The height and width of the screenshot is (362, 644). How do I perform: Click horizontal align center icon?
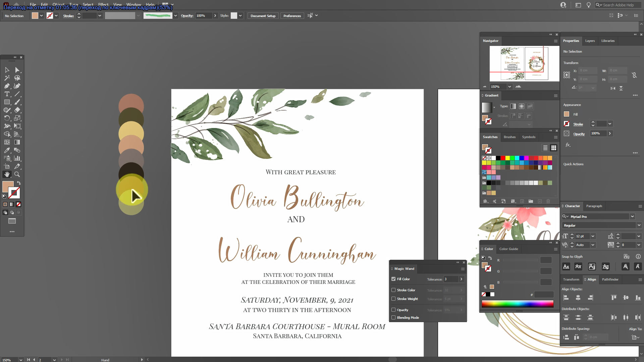pyautogui.click(x=578, y=298)
